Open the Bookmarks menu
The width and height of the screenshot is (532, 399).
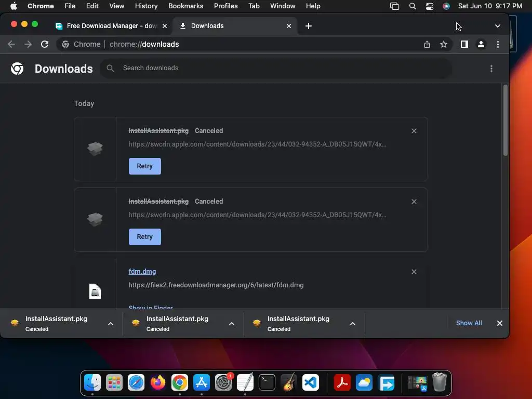click(x=185, y=6)
